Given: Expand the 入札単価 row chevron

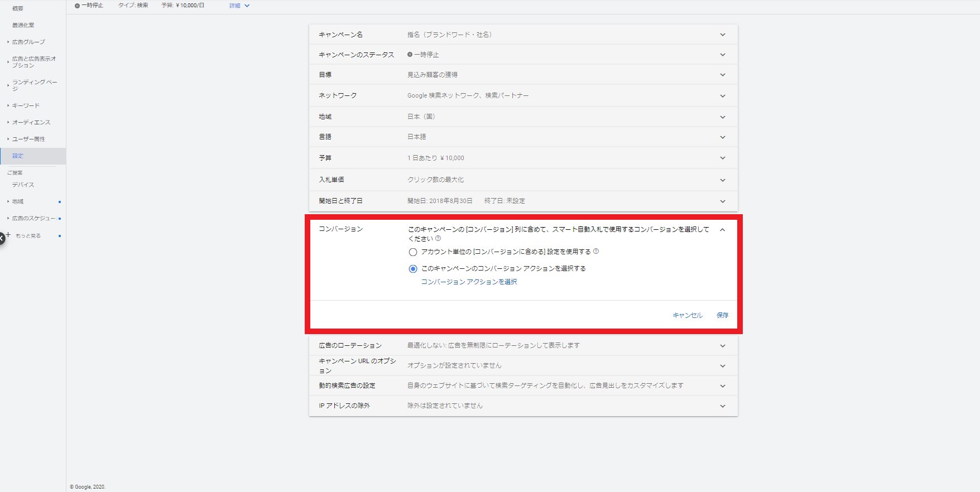Looking at the screenshot, I should tap(723, 180).
